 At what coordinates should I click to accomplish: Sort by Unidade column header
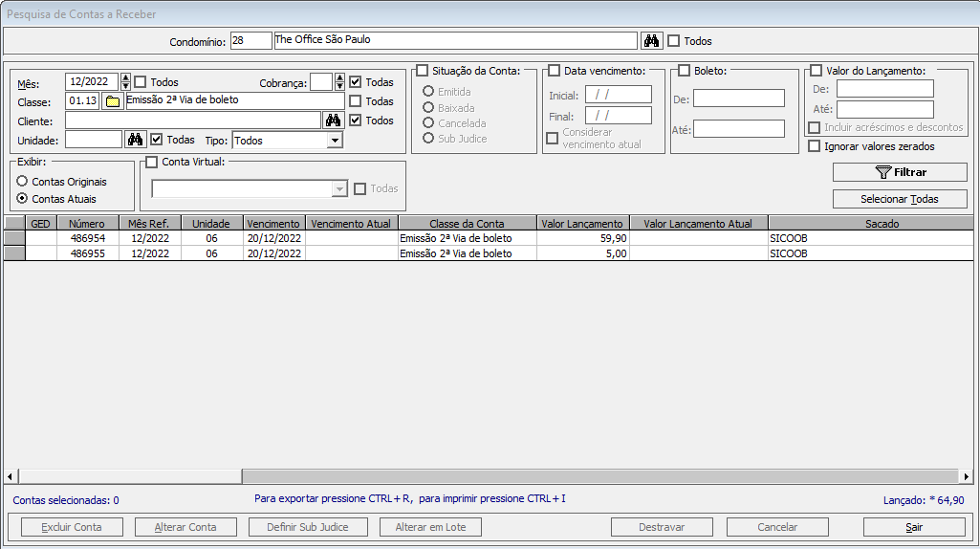click(211, 223)
